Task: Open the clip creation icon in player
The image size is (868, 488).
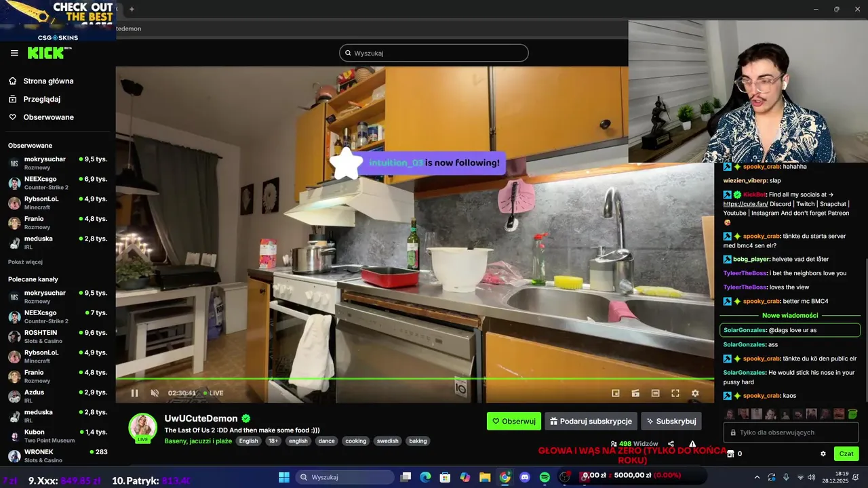Action: point(635,393)
